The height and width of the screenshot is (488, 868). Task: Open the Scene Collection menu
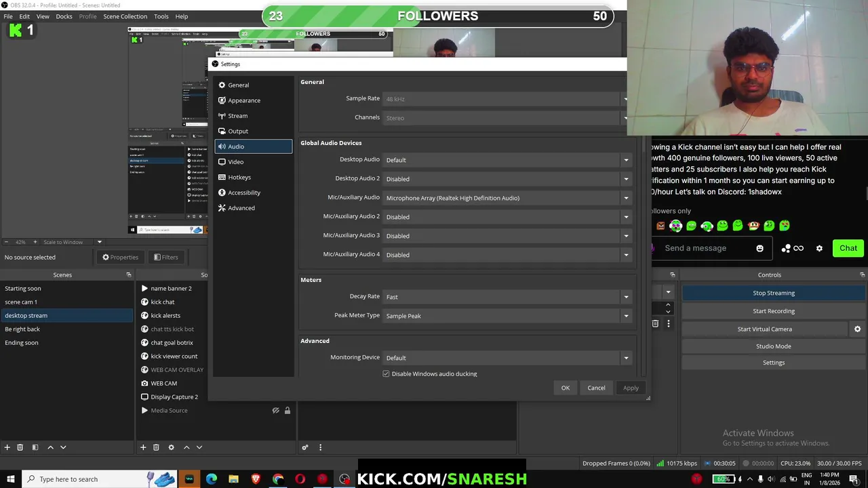pyautogui.click(x=125, y=16)
